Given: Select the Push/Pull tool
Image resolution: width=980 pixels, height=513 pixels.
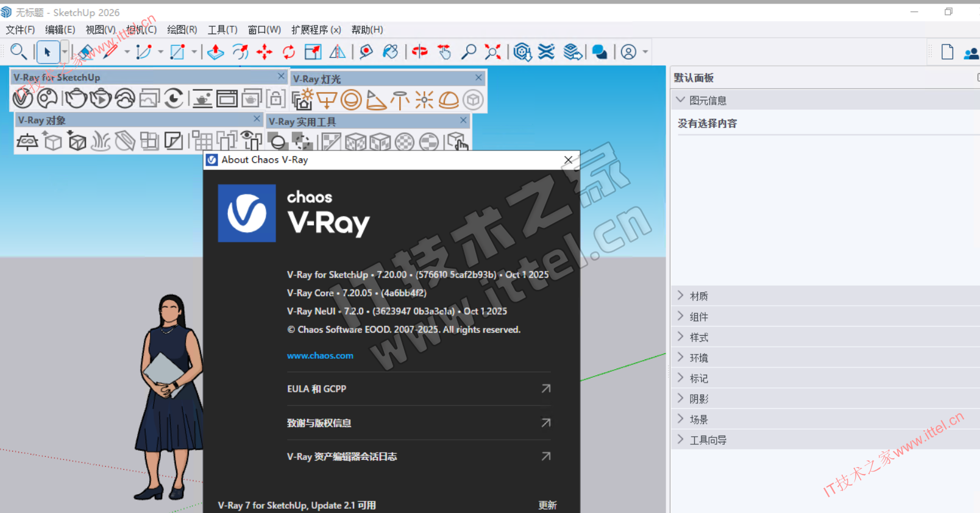Looking at the screenshot, I should click(215, 52).
